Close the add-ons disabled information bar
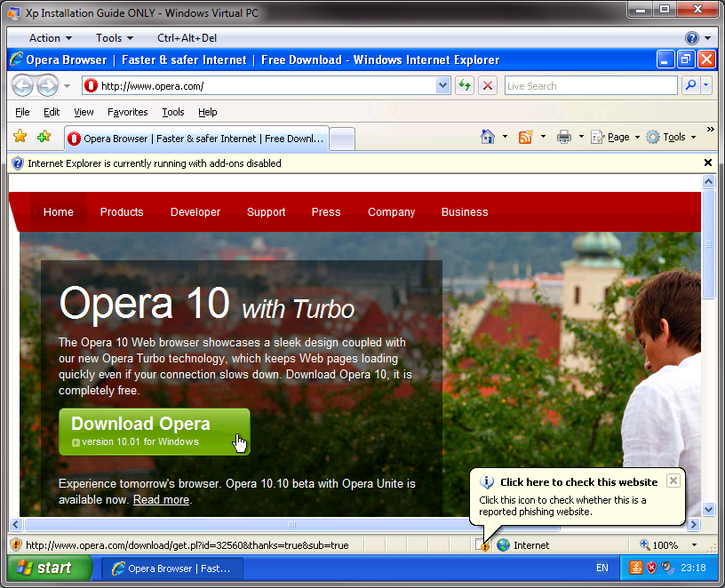 708,163
